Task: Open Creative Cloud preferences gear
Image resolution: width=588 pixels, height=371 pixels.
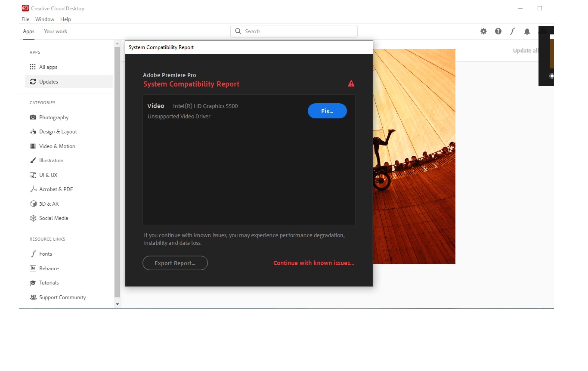Action: point(483,31)
